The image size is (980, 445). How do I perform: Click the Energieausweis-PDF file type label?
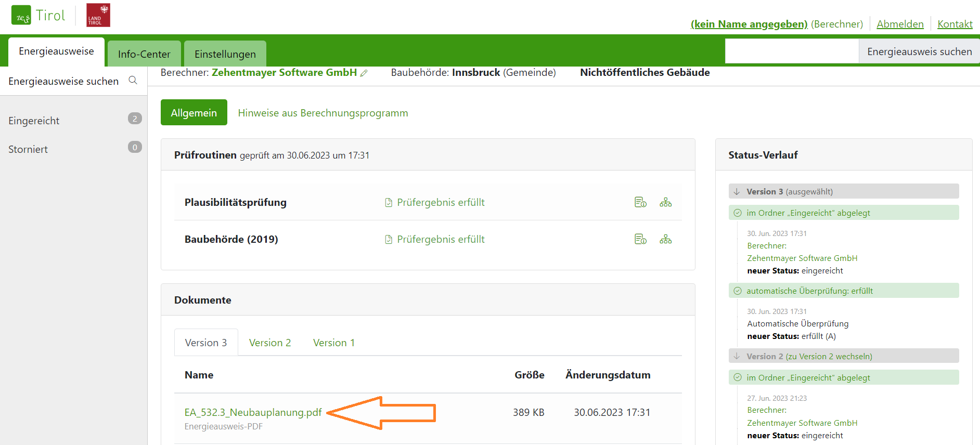(x=224, y=426)
